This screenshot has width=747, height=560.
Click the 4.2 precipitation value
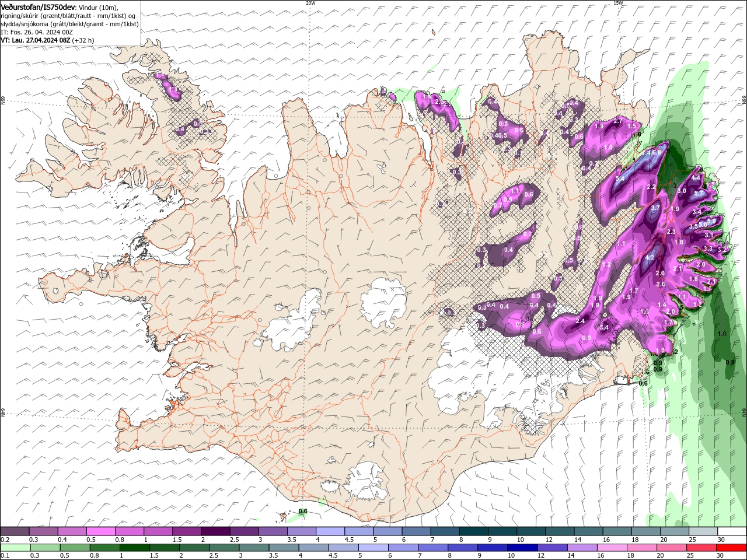click(649, 257)
